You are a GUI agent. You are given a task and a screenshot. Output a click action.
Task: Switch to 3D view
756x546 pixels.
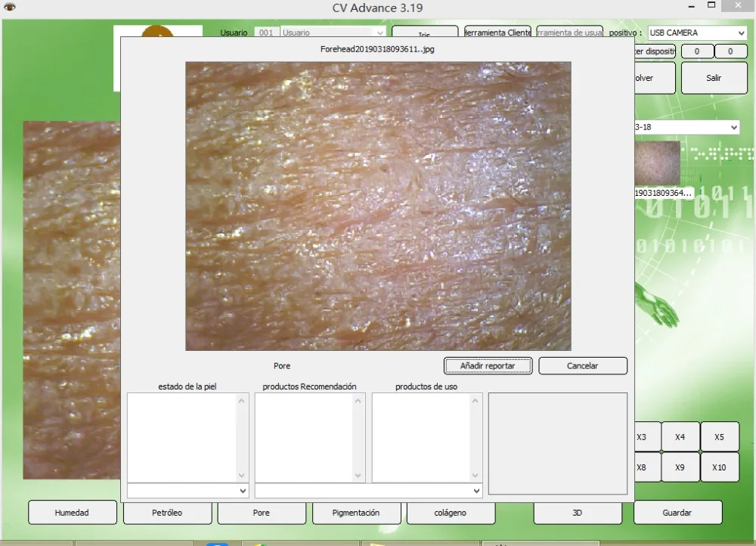point(578,512)
